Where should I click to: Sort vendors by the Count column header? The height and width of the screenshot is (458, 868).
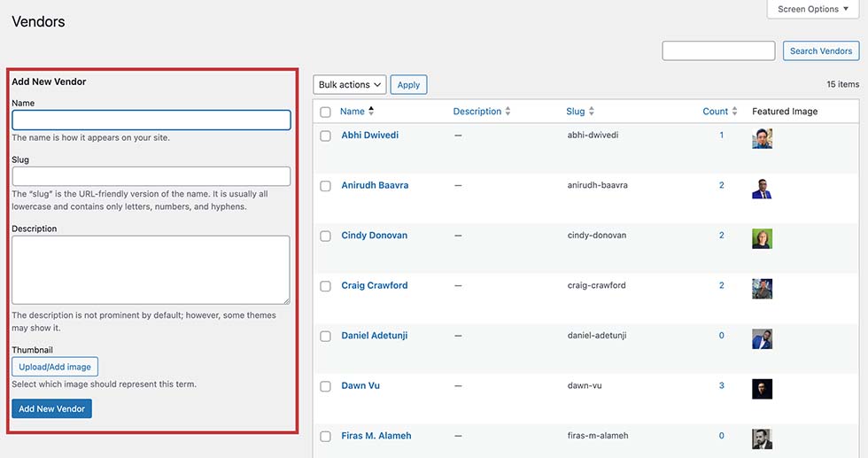tap(716, 112)
